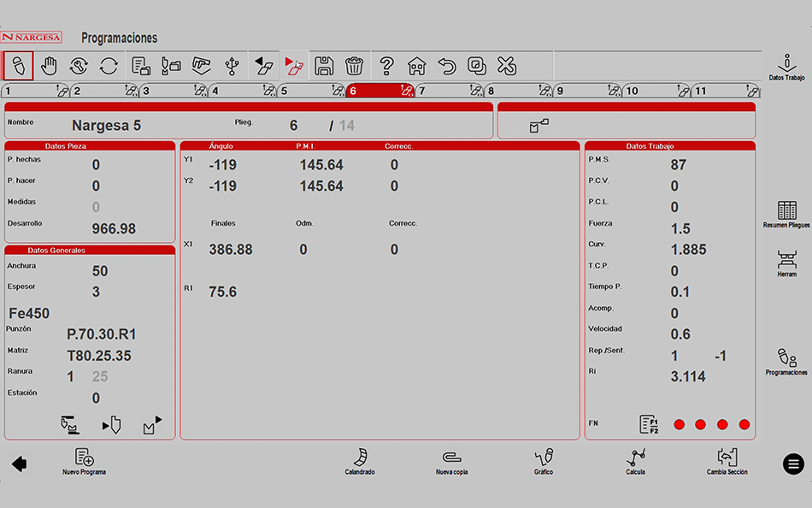Click the save floppy disk icon
Image resolution: width=812 pixels, height=508 pixels.
click(324, 66)
